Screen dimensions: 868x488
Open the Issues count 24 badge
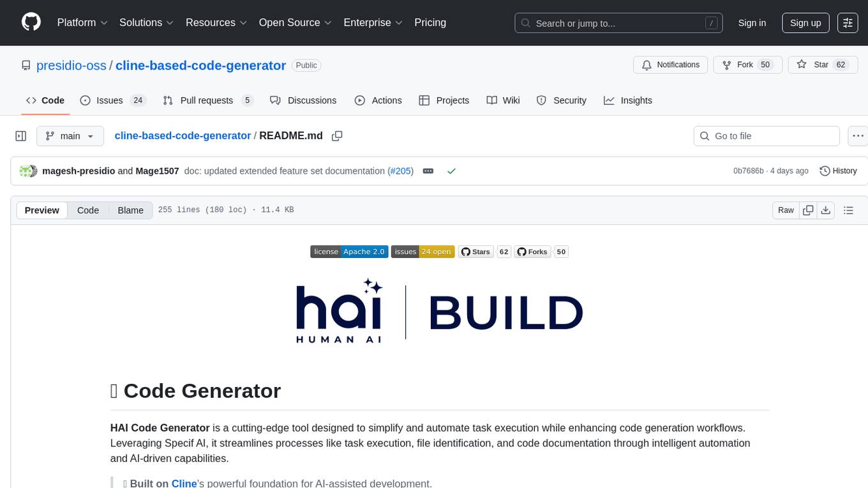point(137,100)
